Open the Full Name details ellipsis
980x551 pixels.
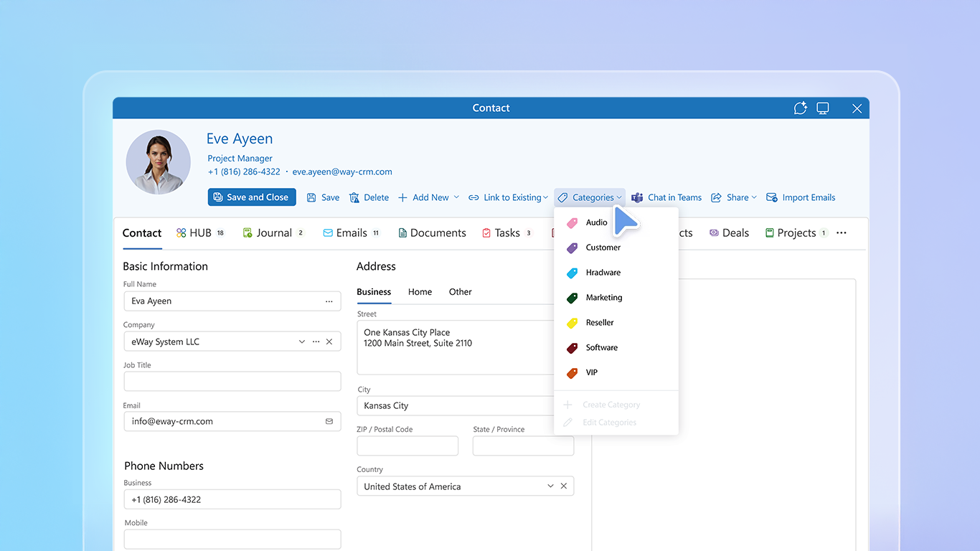[x=329, y=301]
